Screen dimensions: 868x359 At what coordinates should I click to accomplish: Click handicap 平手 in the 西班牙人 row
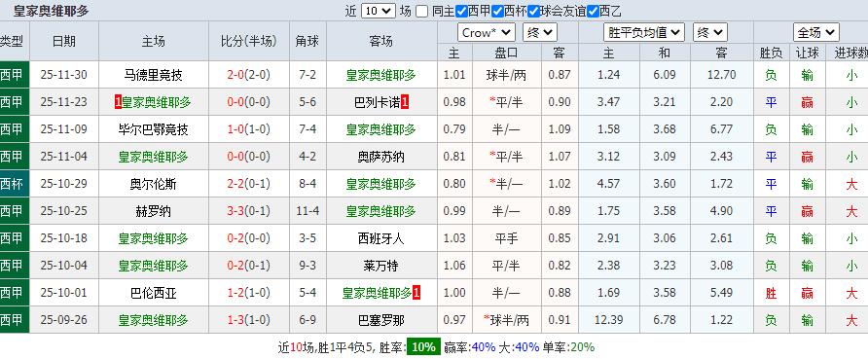tap(506, 238)
